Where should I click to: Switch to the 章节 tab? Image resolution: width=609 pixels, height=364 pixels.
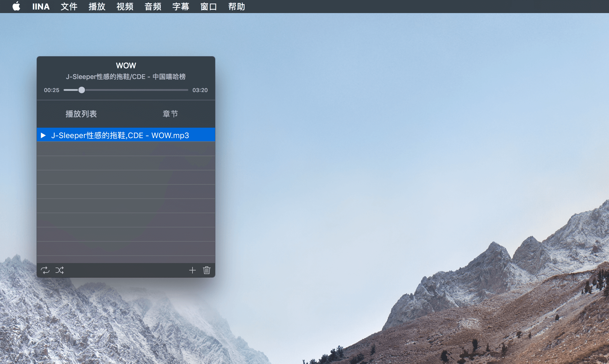pos(170,114)
